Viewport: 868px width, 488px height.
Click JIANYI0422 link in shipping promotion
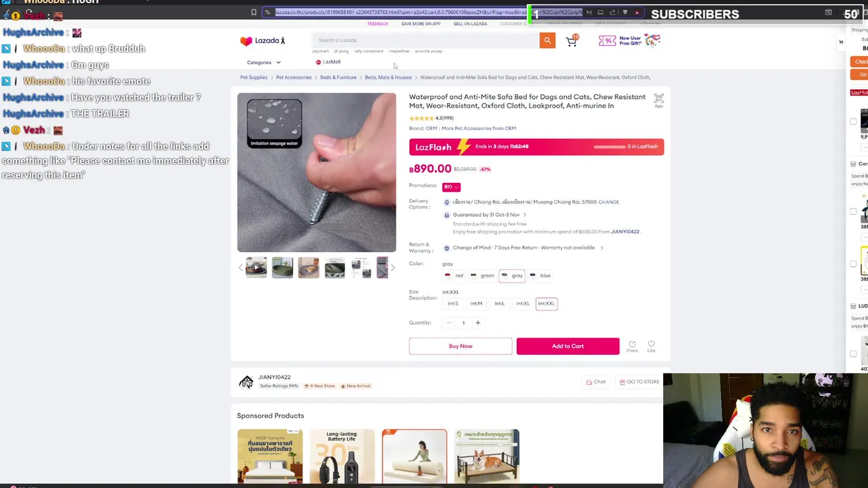point(625,232)
